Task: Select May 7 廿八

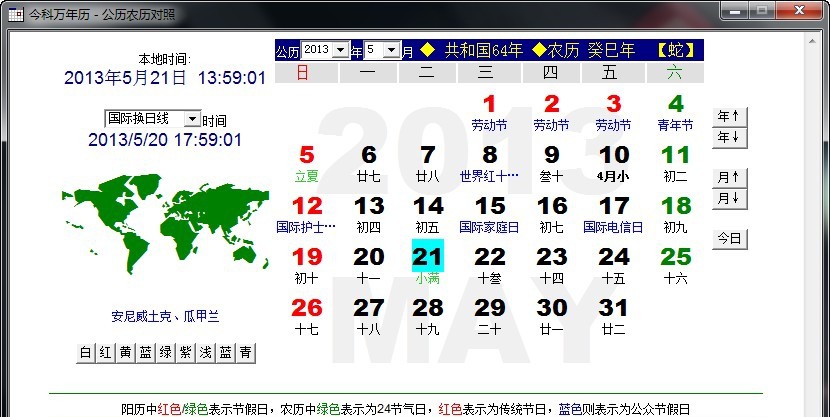Action: (428, 164)
